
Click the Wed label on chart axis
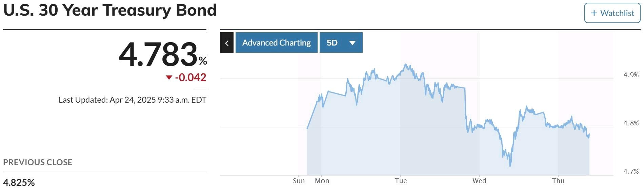[479, 181]
